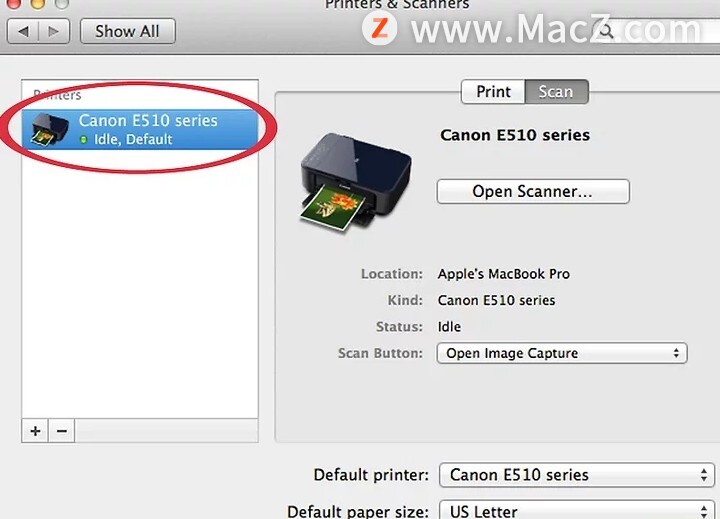The width and height of the screenshot is (720, 519).
Task: Click the red close window button
Action: [14, 3]
